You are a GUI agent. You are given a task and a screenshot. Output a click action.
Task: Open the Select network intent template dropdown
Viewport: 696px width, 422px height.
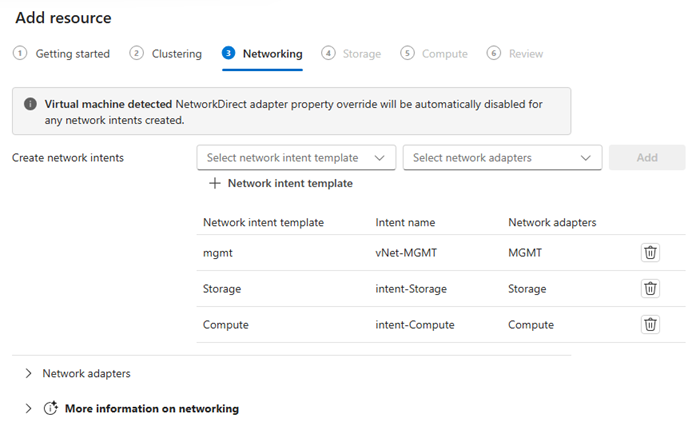click(296, 158)
